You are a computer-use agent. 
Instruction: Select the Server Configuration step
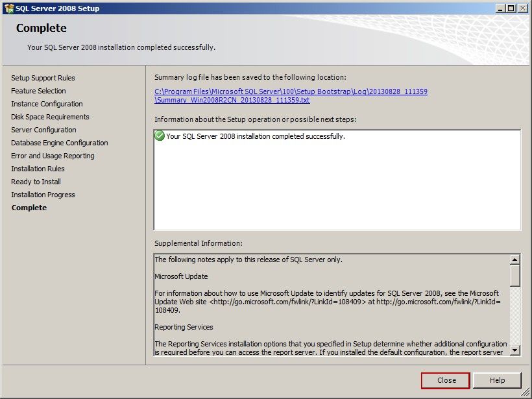[x=43, y=130]
